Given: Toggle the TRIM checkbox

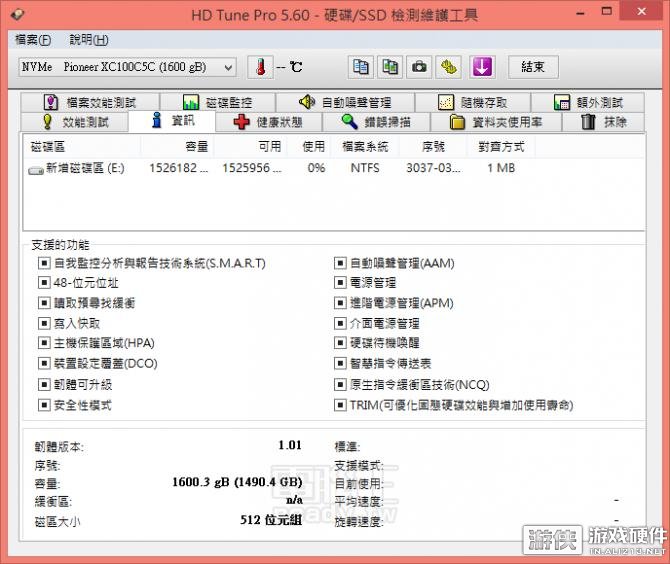Looking at the screenshot, I should pyautogui.click(x=340, y=405).
